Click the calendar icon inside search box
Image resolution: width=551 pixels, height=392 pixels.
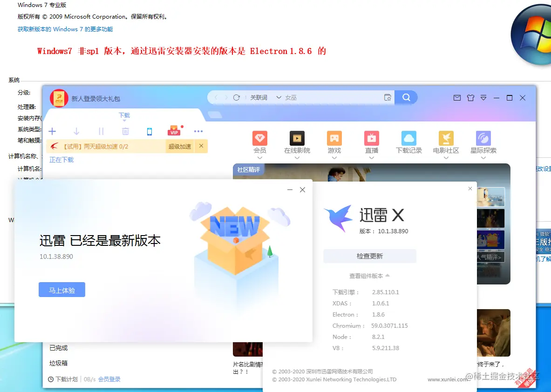[x=388, y=98]
